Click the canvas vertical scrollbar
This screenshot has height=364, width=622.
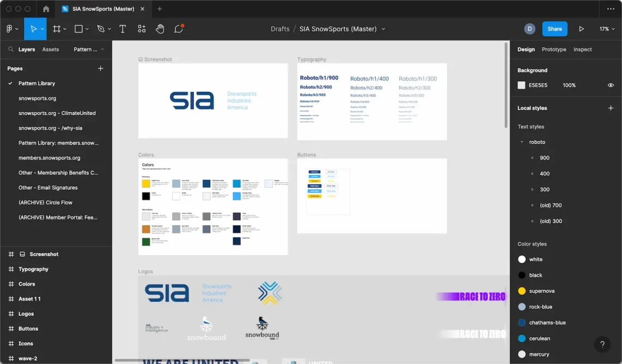coord(506,85)
